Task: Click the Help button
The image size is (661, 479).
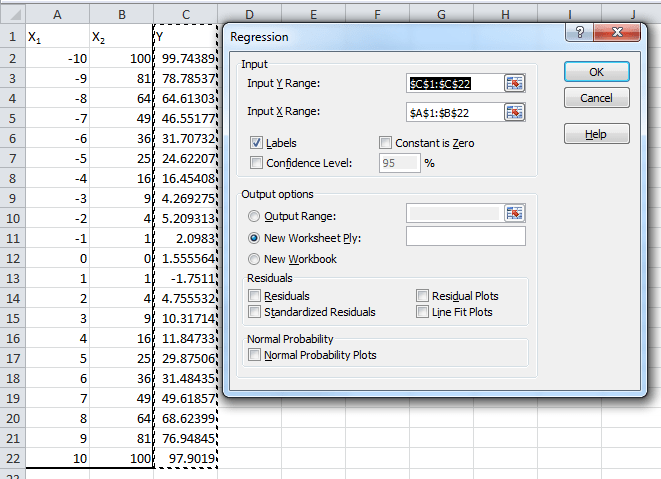Action: (x=597, y=134)
